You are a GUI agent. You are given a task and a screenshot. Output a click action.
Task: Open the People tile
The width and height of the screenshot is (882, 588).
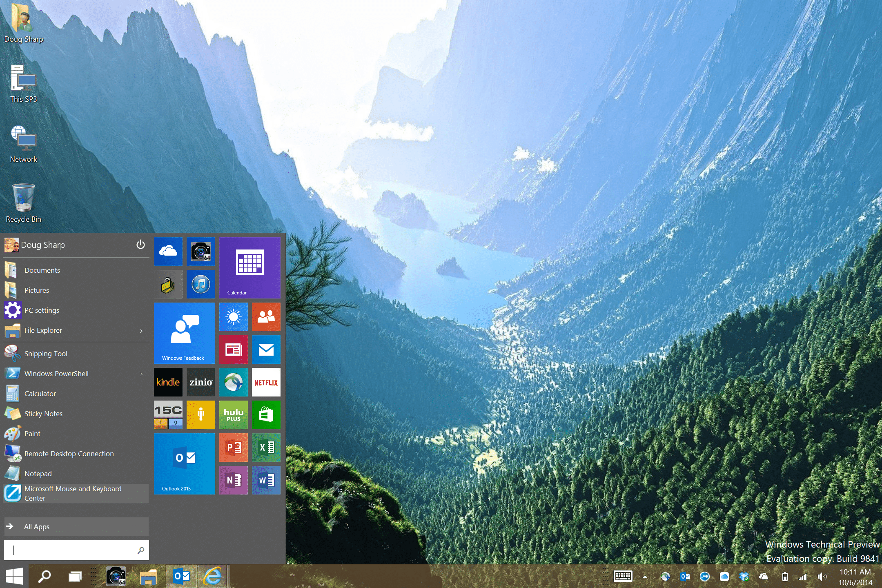click(266, 317)
